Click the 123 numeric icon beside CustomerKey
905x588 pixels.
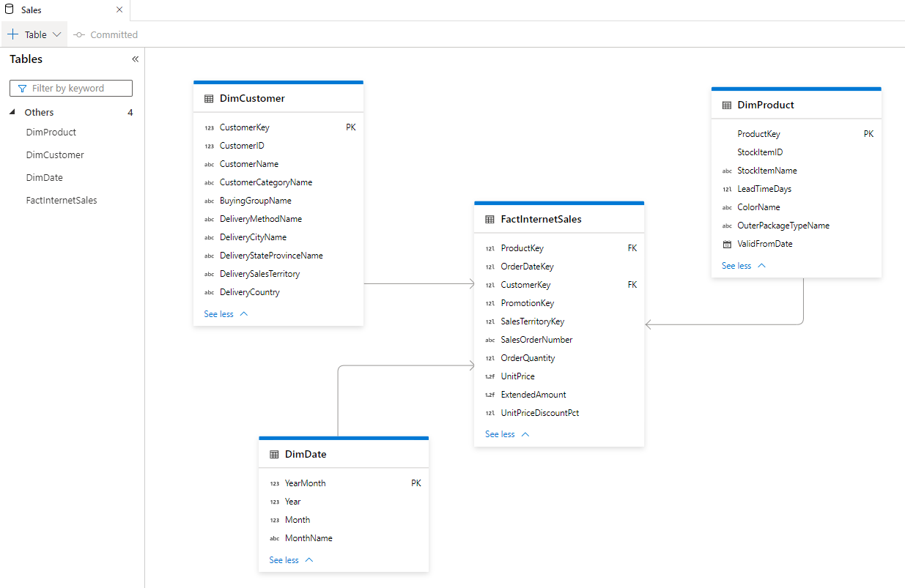(208, 127)
